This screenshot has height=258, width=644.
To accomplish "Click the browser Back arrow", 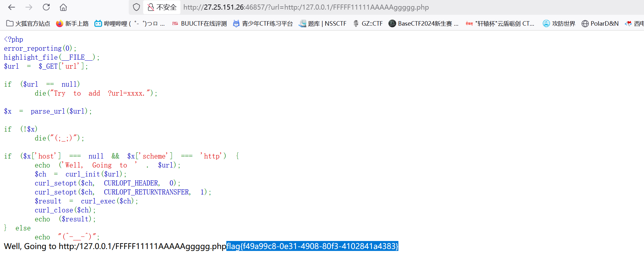I will [x=12, y=7].
